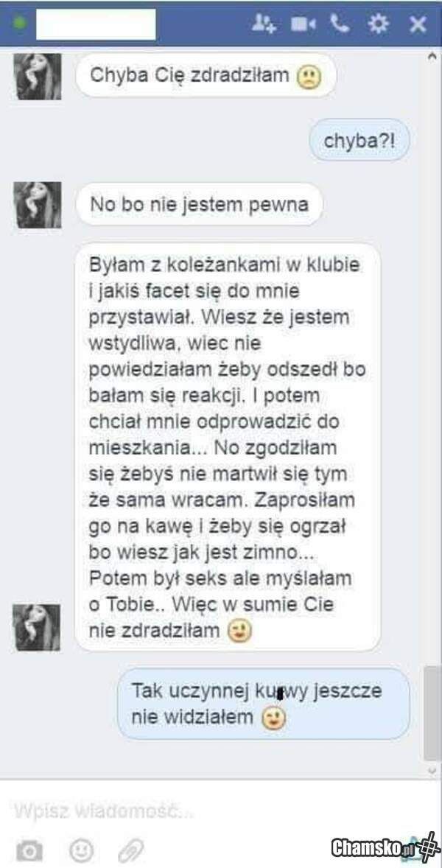Click the green online status dot
The height and width of the screenshot is (868, 442).
coord(20,24)
